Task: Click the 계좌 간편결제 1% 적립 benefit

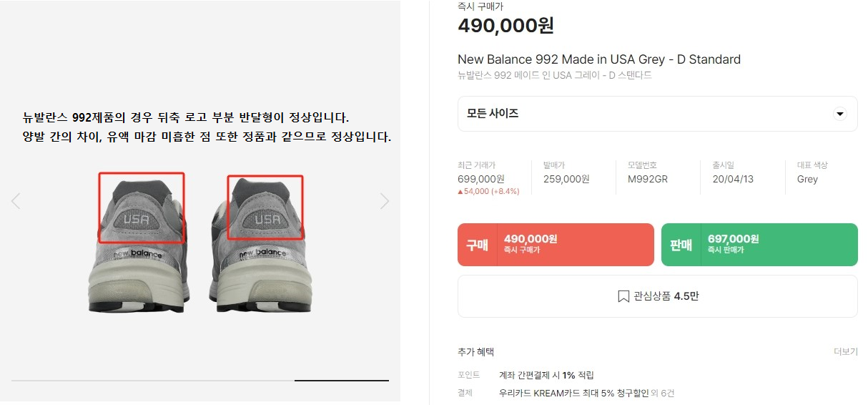Action: (546, 375)
